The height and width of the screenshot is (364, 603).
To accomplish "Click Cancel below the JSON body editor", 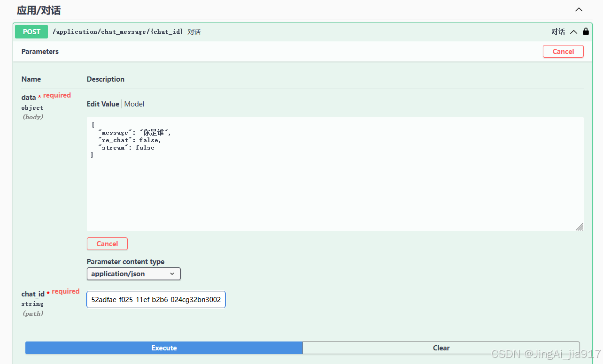I will tap(107, 243).
